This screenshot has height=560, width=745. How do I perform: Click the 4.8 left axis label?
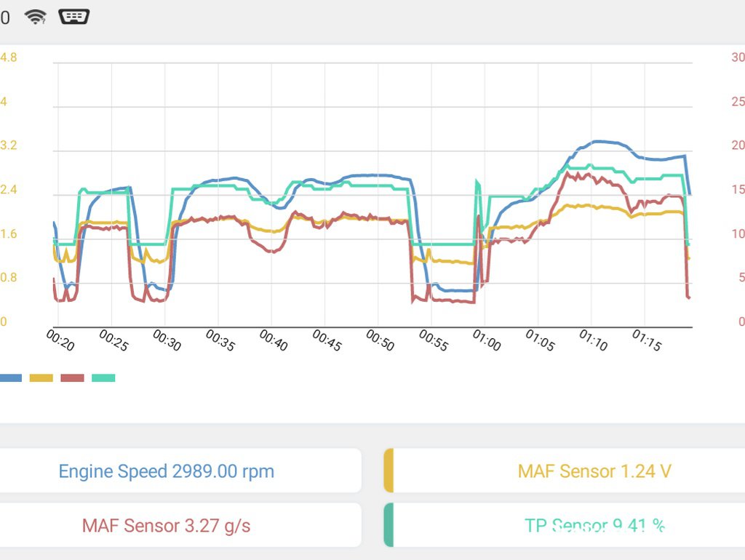click(x=9, y=57)
